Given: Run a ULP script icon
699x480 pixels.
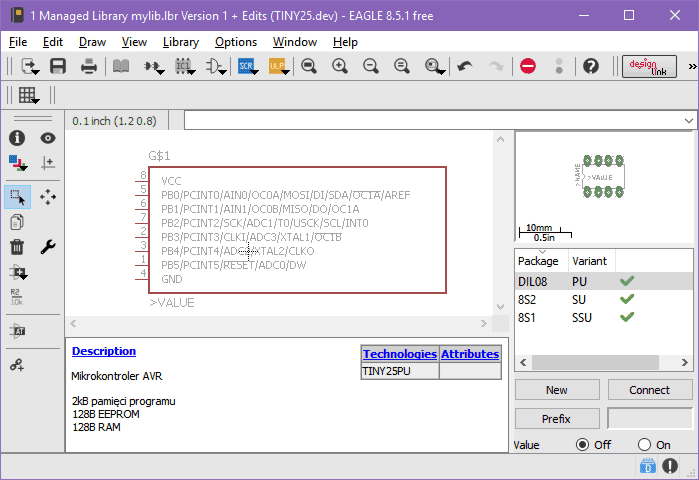Looking at the screenshot, I should [x=277, y=66].
